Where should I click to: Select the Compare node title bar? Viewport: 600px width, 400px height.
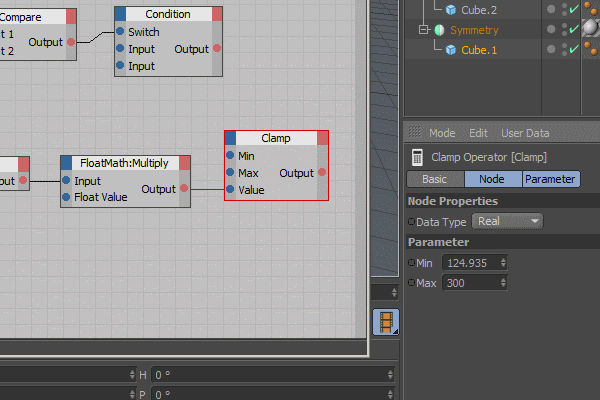[x=33, y=17]
